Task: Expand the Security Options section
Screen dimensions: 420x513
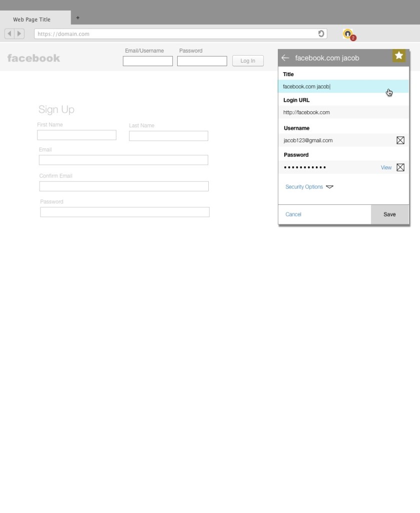Action: point(309,187)
